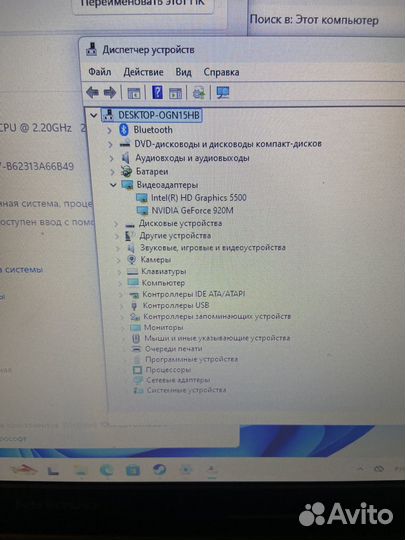This screenshot has width=405, height=540.
Task: Click the icon beside Intel(R) HD Graphics 5500
Action: [142, 198]
